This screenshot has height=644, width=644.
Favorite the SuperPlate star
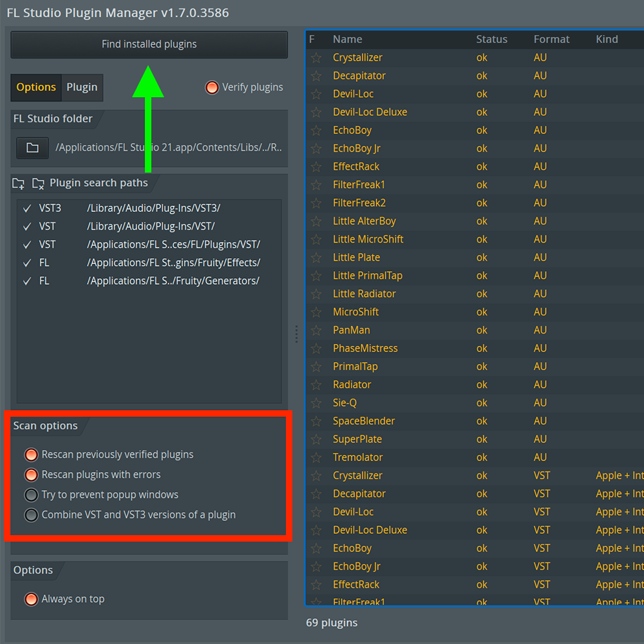(316, 439)
